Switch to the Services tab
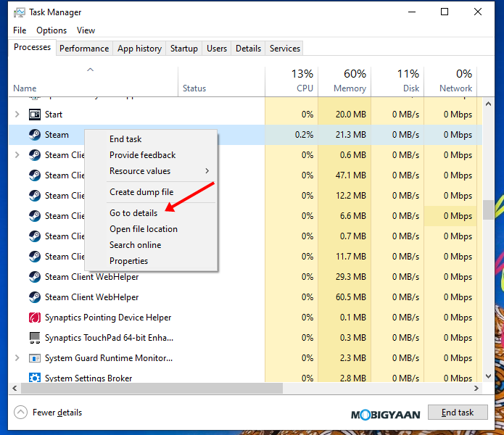This screenshot has width=504, height=435. pos(285,49)
